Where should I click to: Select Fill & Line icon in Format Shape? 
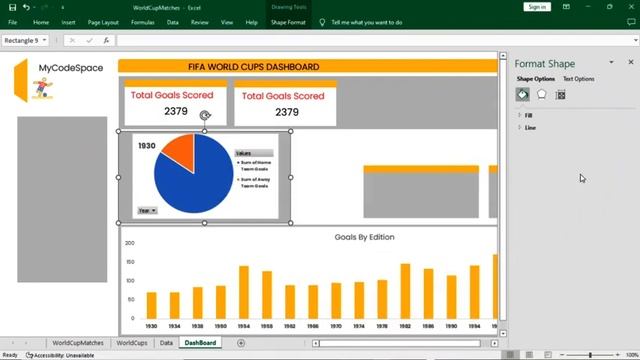(x=522, y=95)
